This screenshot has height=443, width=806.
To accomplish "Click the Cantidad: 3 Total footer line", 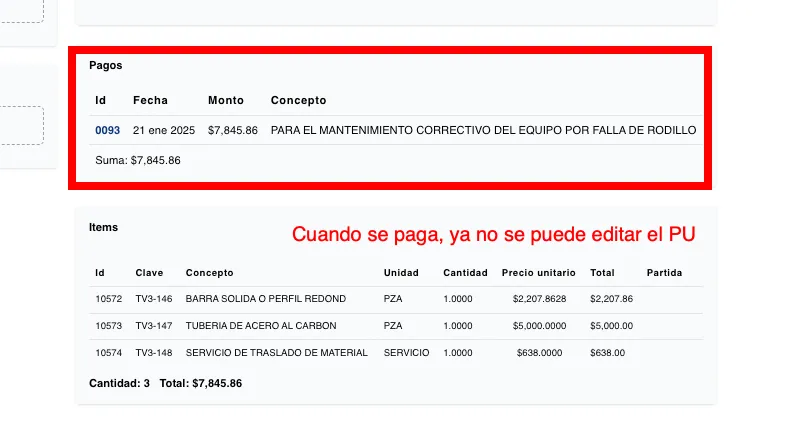I will [165, 383].
